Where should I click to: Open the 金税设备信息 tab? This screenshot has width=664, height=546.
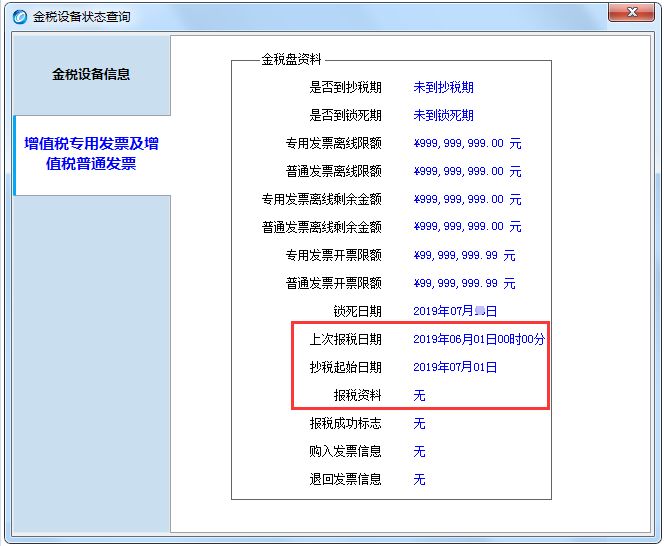click(x=91, y=75)
